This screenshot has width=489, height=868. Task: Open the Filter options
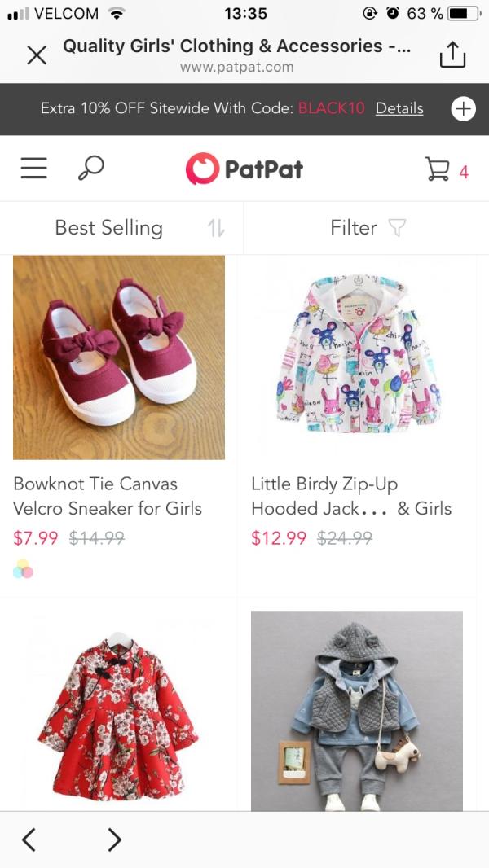pos(367,228)
